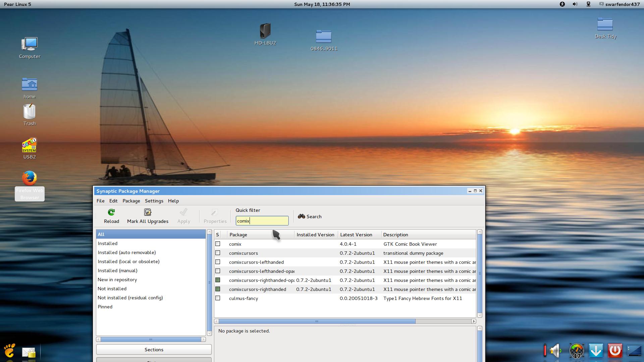Toggle status checkbox for culmus-fancy
The height and width of the screenshot is (362, 644).
point(218,298)
